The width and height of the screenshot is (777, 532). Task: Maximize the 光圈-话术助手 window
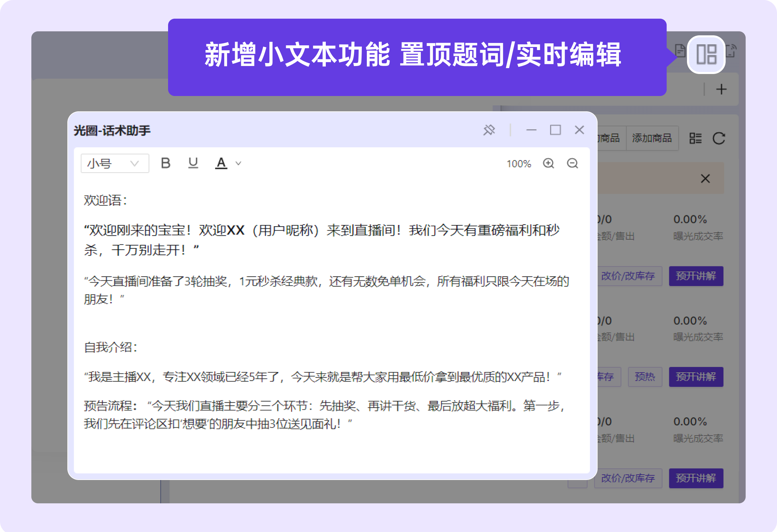click(x=555, y=130)
